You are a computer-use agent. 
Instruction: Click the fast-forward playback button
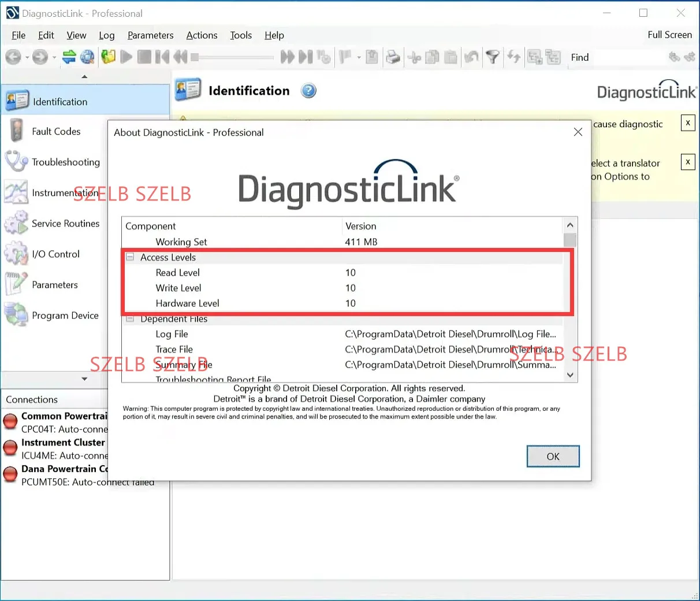point(287,57)
